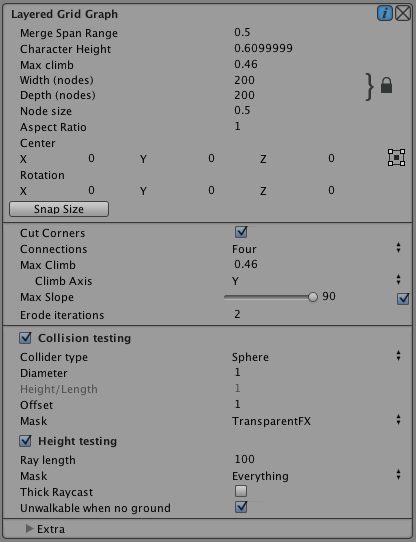Open the Height testing Mask dropdown
Viewport: 416px width, 542px height.
(317, 476)
